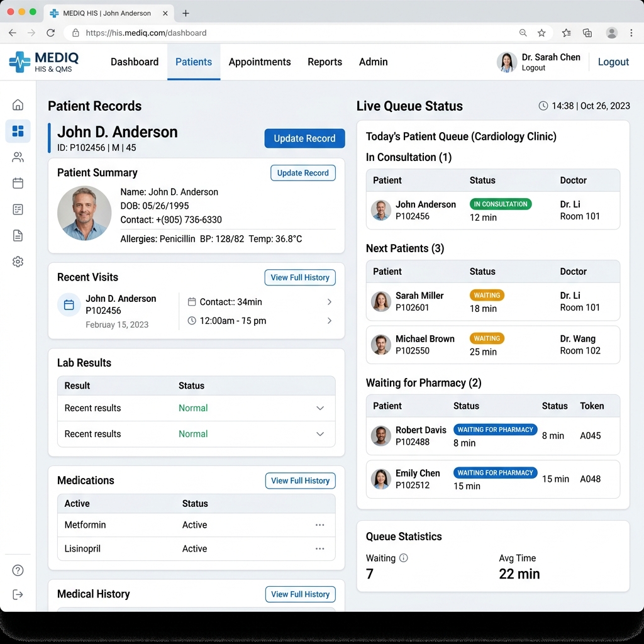Open the Appointments nav tab
Image resolution: width=644 pixels, height=644 pixels.
pos(260,62)
